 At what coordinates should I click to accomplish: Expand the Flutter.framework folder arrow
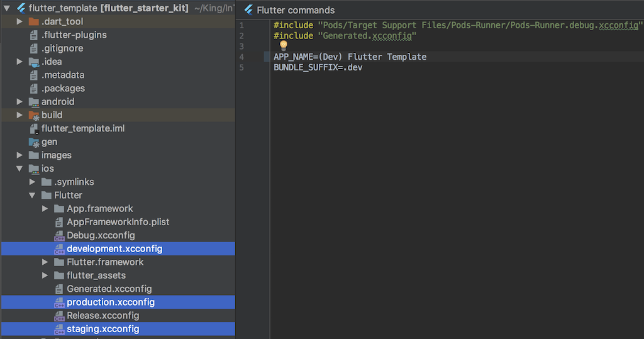tap(45, 262)
